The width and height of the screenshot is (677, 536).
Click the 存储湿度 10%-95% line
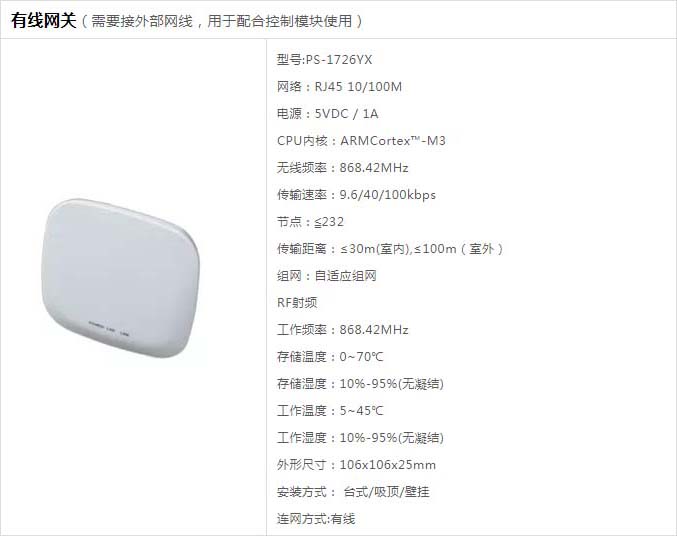click(x=361, y=384)
